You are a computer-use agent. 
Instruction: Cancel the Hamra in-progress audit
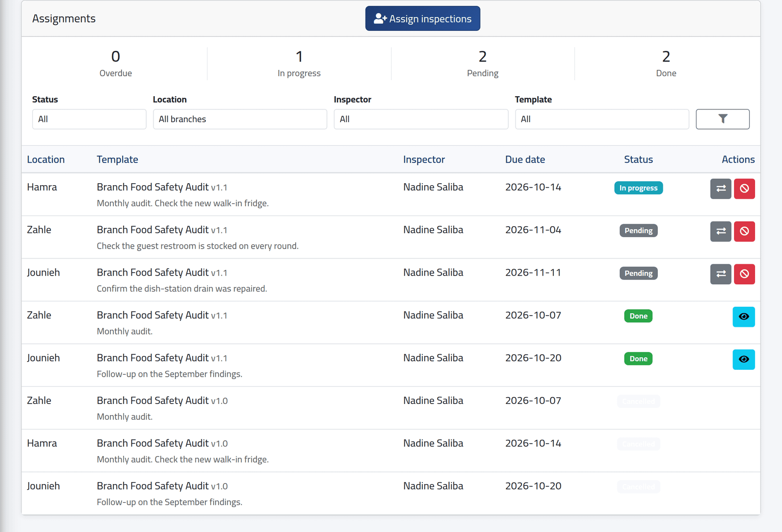point(744,189)
